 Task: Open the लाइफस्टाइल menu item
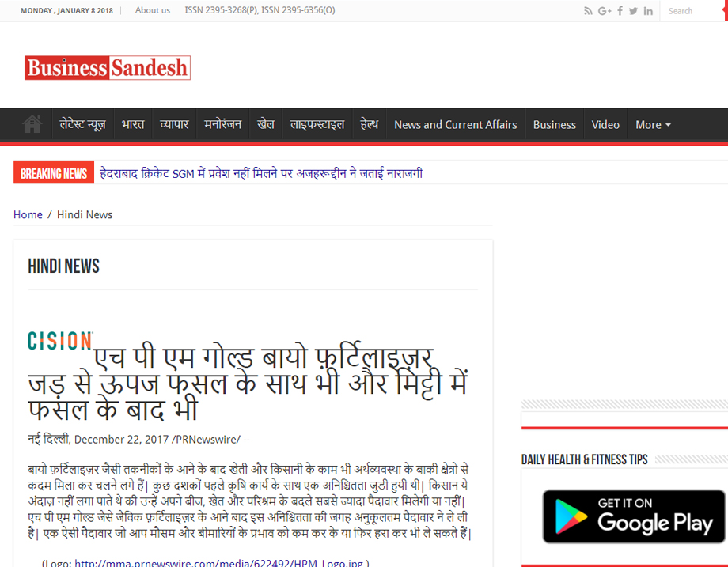tap(317, 125)
